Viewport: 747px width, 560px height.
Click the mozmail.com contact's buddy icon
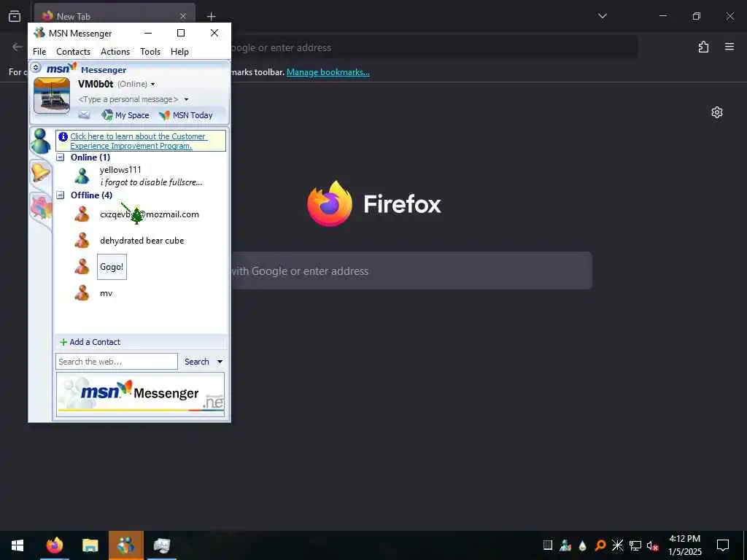pyautogui.click(x=82, y=214)
